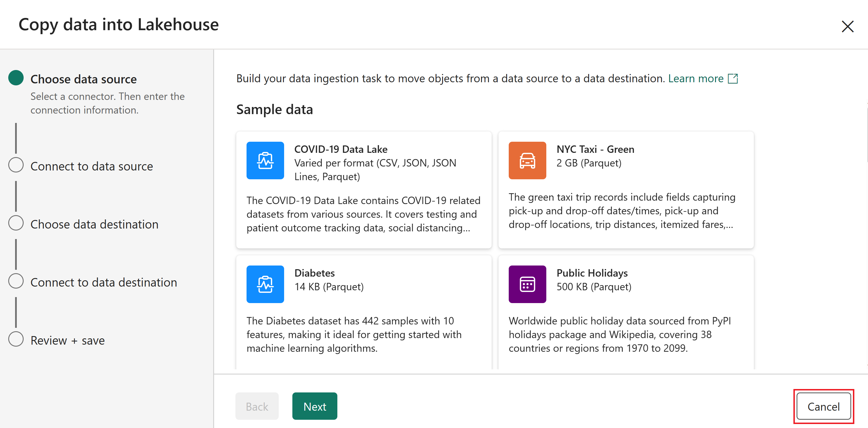This screenshot has height=428, width=868.
Task: Click the Next button
Action: [314, 406]
